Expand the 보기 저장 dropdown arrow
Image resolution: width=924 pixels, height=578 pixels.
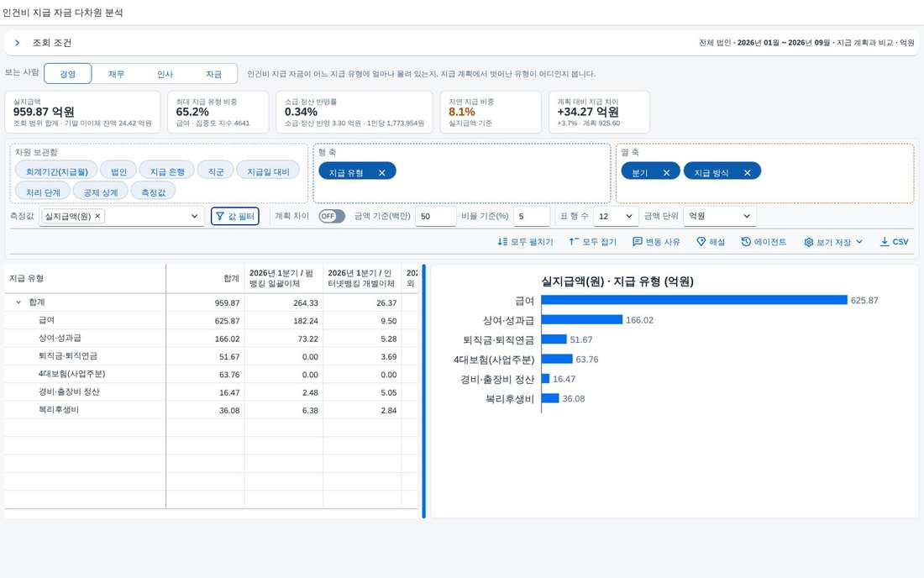[x=859, y=242]
